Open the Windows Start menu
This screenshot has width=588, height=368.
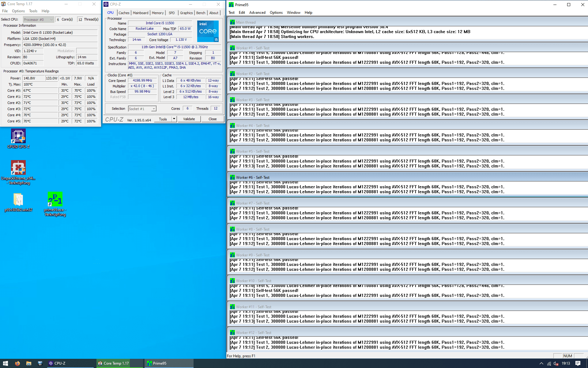click(x=6, y=363)
